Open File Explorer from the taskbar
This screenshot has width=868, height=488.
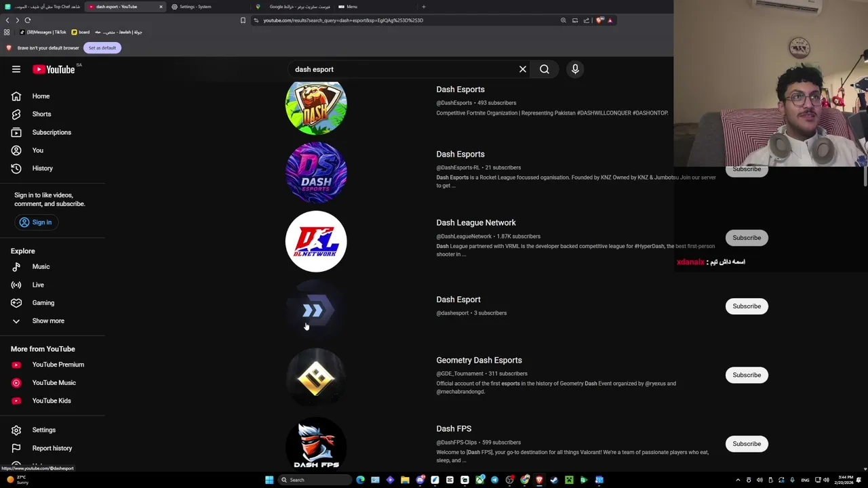coord(405,480)
